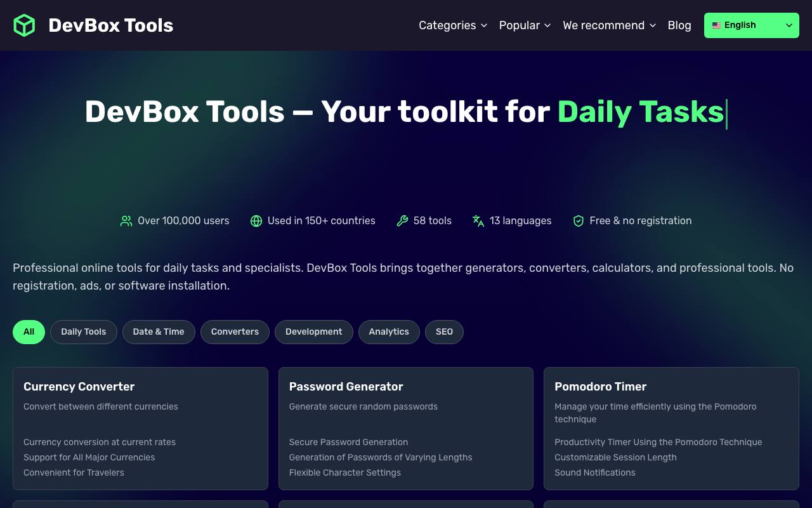The image size is (812, 508).
Task: Filter tools by SEO
Action: click(x=444, y=331)
